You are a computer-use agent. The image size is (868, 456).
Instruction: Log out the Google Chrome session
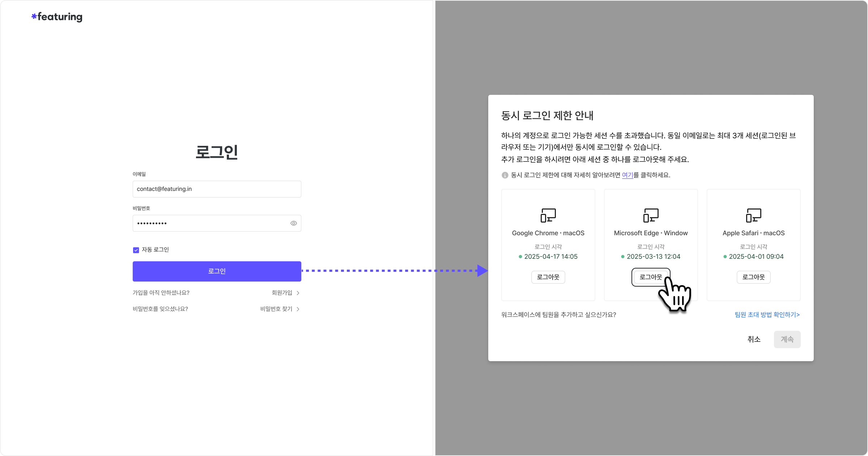(x=548, y=277)
